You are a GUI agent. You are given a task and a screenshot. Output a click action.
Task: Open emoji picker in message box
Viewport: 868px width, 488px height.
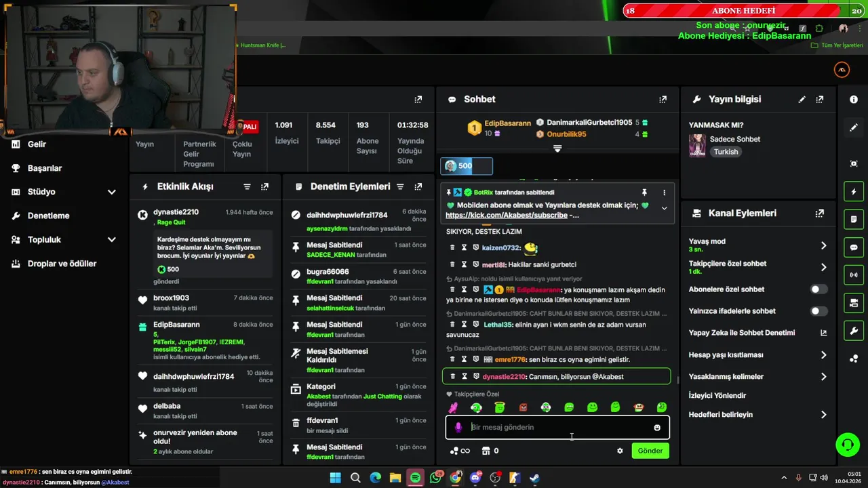pyautogui.click(x=657, y=428)
